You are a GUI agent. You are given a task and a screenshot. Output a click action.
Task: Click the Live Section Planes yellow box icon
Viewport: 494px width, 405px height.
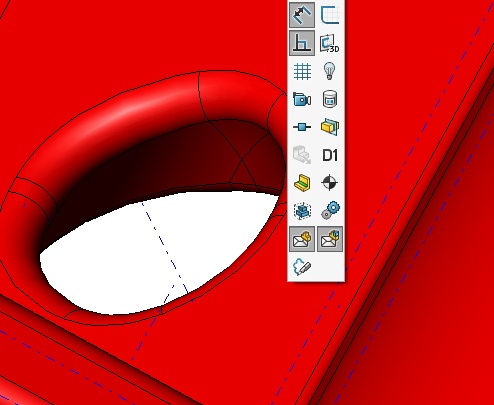point(330,127)
